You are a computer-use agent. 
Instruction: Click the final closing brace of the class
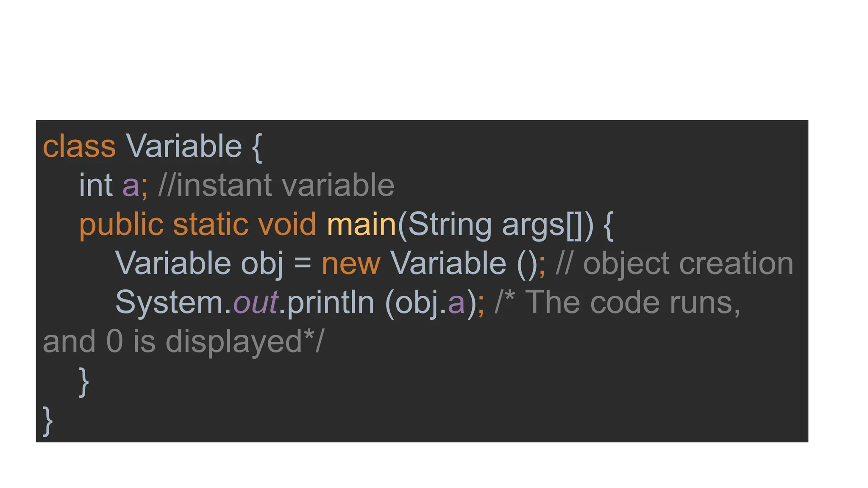[x=47, y=420]
